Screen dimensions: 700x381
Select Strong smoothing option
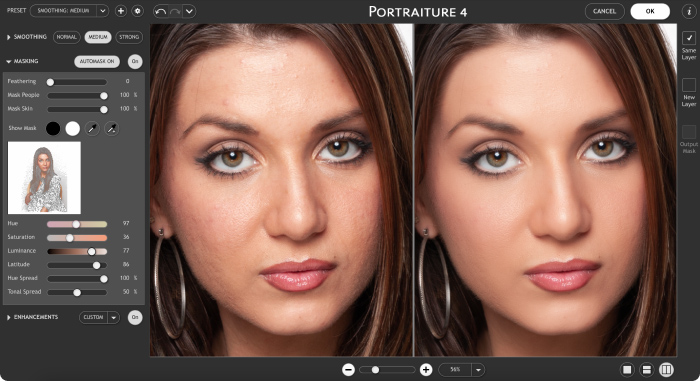129,37
